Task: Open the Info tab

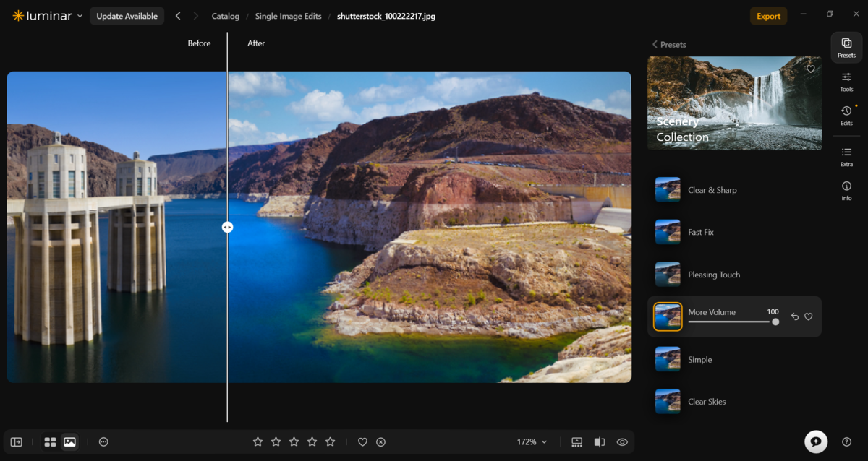Action: 846,191
